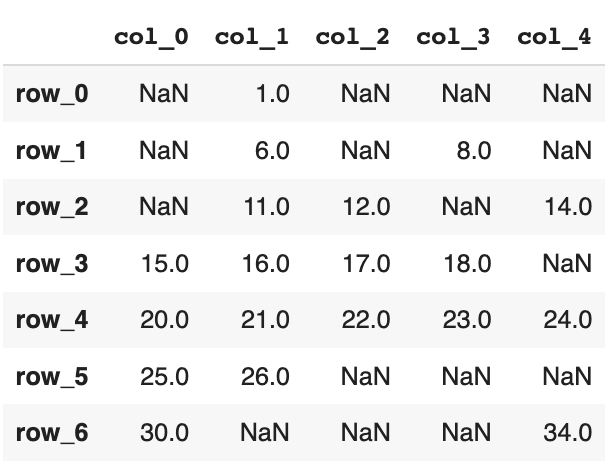
Task: Click the col_4 column header
Action: click(x=554, y=38)
